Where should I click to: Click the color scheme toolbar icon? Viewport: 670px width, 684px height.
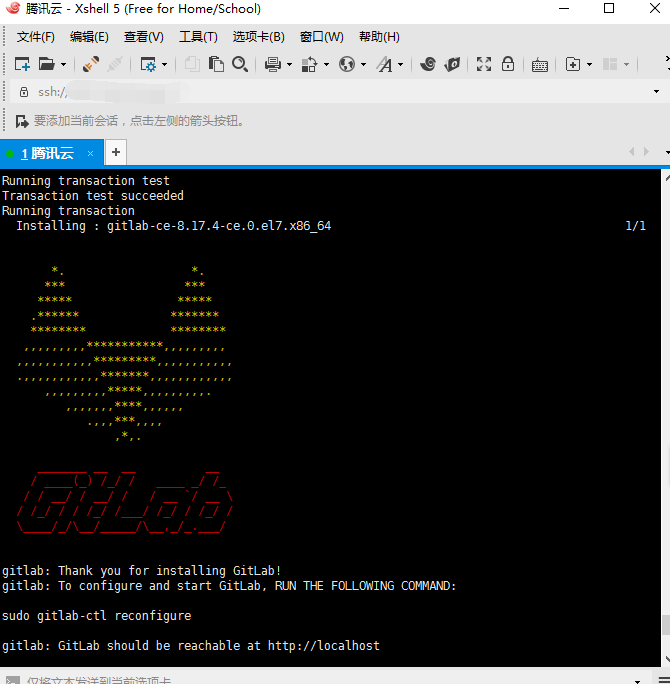pyautogui.click(x=309, y=65)
